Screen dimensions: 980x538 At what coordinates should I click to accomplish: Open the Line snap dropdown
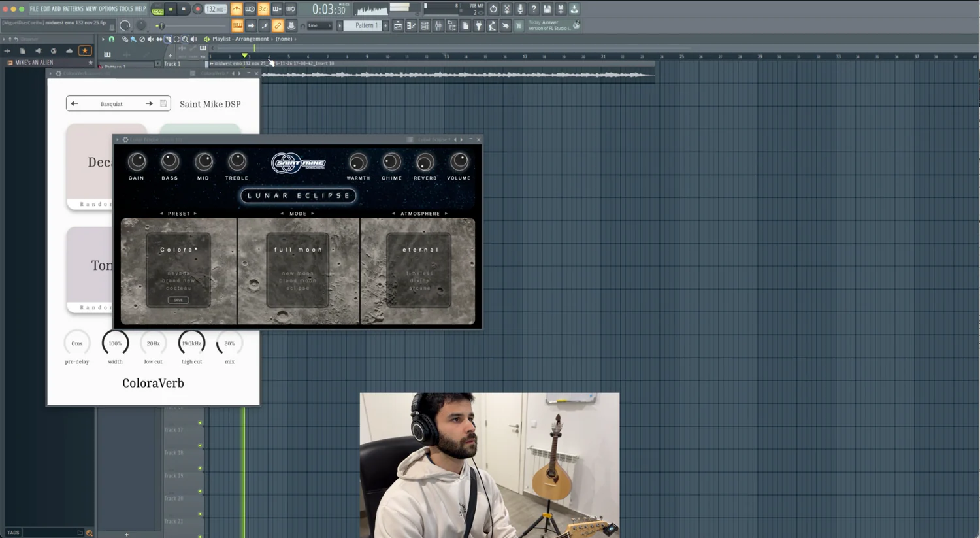tap(319, 25)
